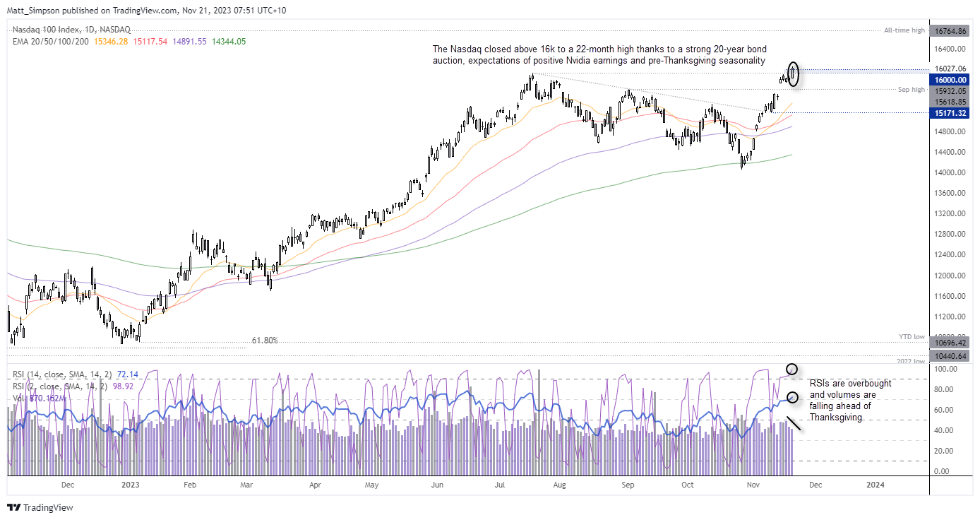Click the Mar label on time axis
The image size is (980, 520).
pos(246,485)
